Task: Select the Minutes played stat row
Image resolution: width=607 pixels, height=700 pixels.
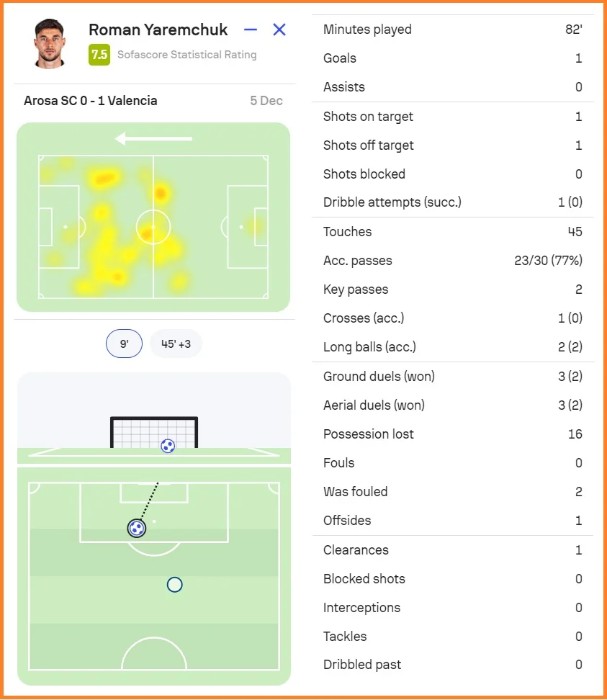Action: pyautogui.click(x=452, y=30)
